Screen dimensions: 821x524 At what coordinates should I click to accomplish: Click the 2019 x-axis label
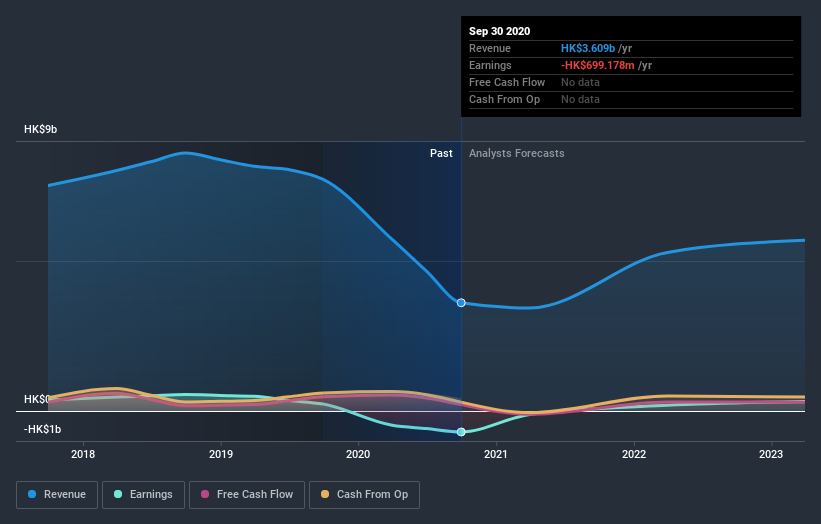[x=221, y=454]
